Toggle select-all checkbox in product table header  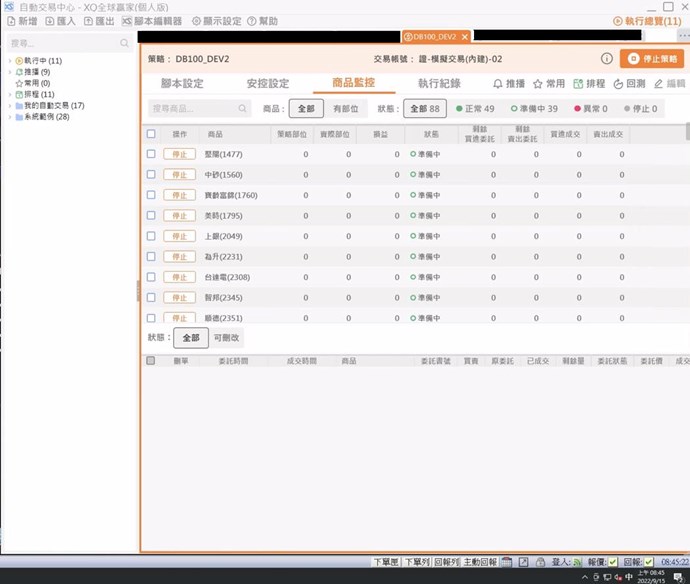151,134
